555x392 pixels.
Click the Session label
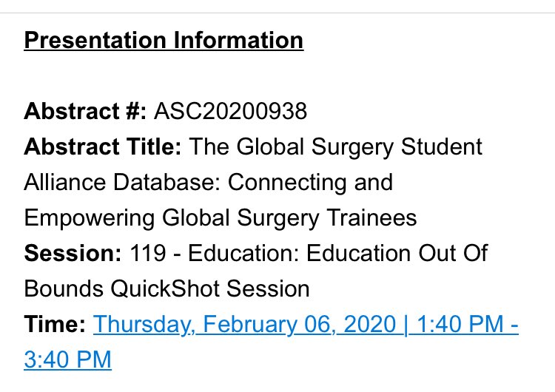[x=73, y=253]
